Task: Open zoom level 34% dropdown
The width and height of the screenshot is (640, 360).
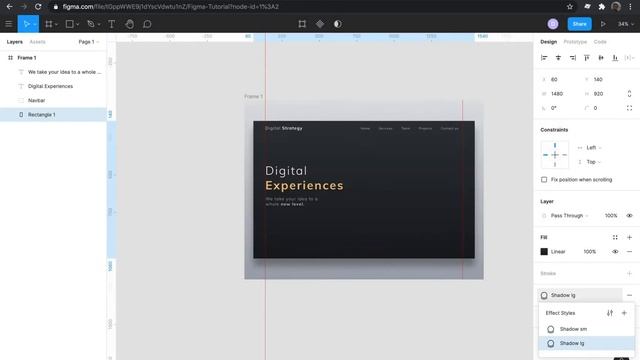Action: 626,24
